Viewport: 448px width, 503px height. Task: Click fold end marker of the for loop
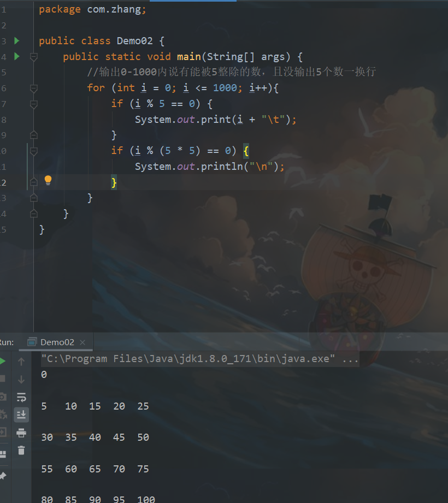click(34, 198)
